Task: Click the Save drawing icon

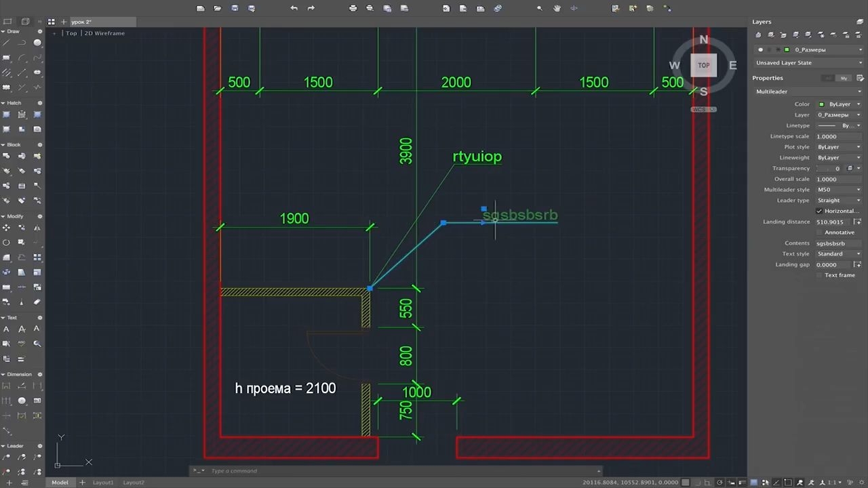Action: click(235, 8)
